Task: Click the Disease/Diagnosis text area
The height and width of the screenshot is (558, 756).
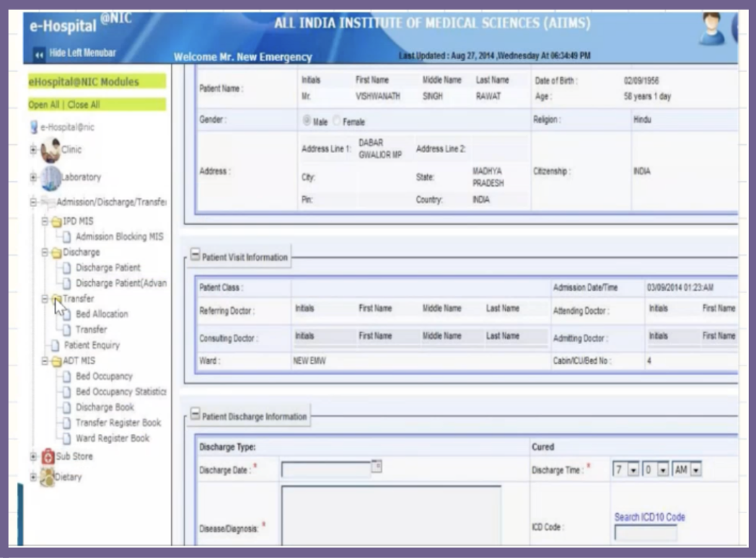Action: tap(390, 515)
